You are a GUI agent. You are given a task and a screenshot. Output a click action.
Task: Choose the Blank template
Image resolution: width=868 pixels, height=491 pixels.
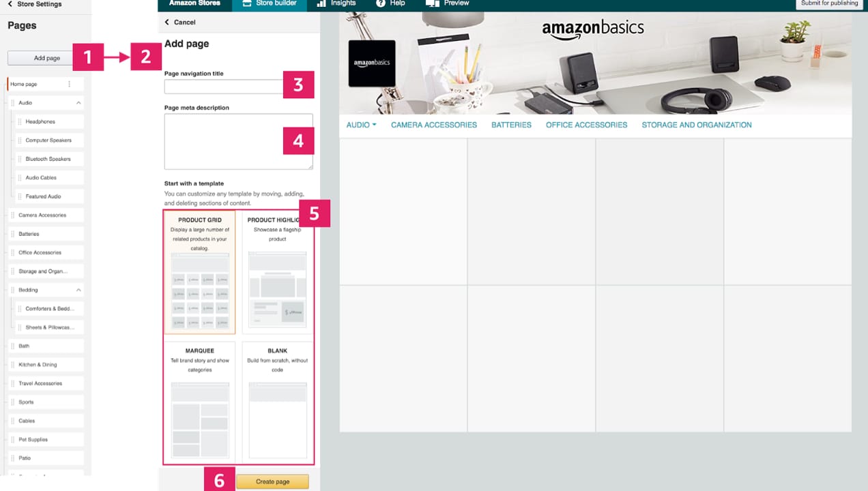coord(277,402)
